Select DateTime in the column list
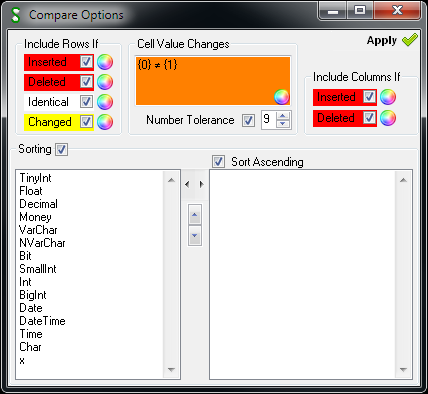Viewport: 428px width, 394px height. pos(42,321)
